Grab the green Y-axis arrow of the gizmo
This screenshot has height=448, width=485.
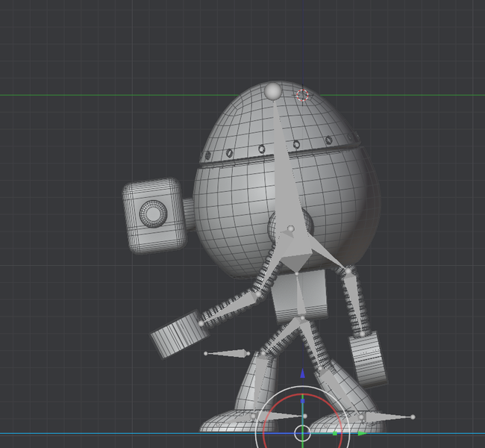tap(362, 434)
